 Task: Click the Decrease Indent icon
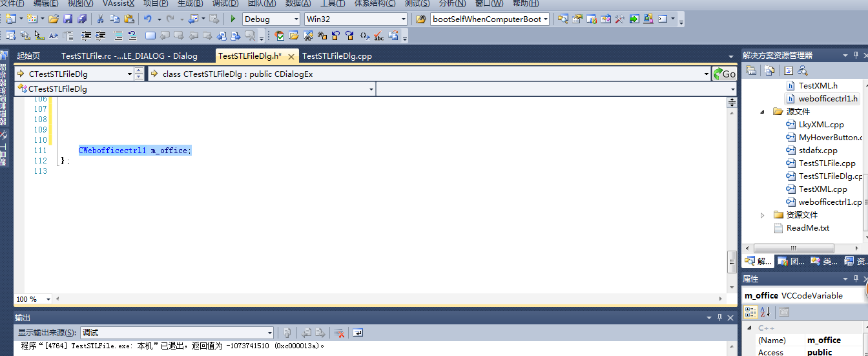(85, 36)
